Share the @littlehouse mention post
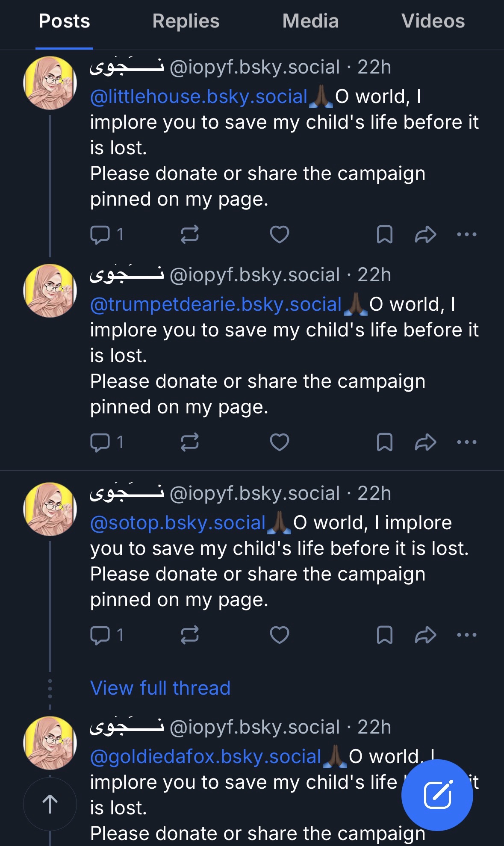Image resolution: width=504 pixels, height=846 pixels. click(x=425, y=235)
